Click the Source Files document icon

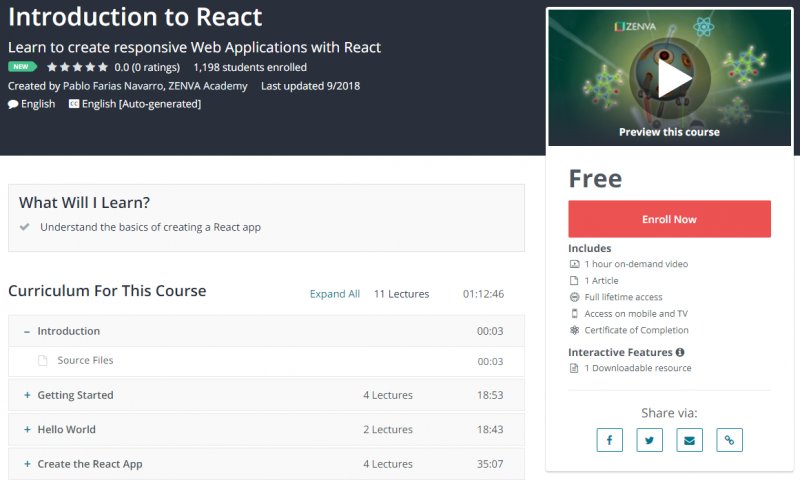coord(43,361)
